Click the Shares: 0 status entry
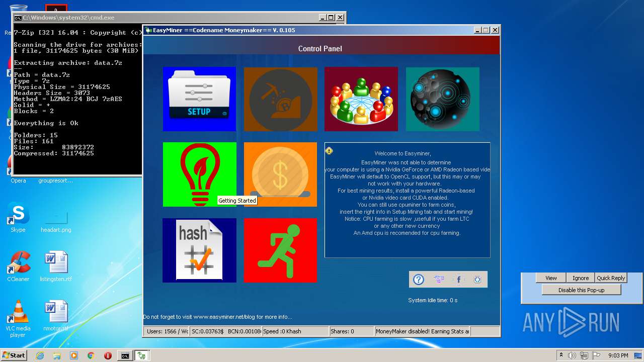644x362 pixels. (352, 331)
